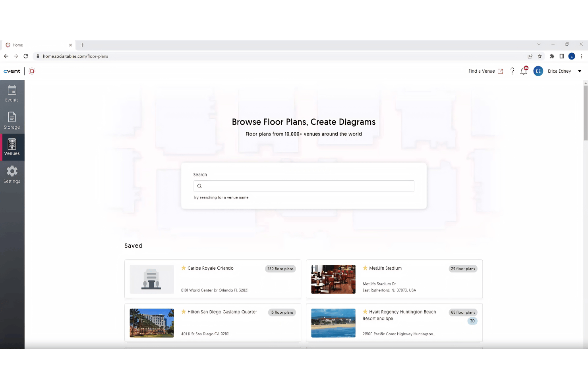The height and width of the screenshot is (392, 588).
Task: Click the 21500 Pacific Coast Highway address
Action: [399, 334]
